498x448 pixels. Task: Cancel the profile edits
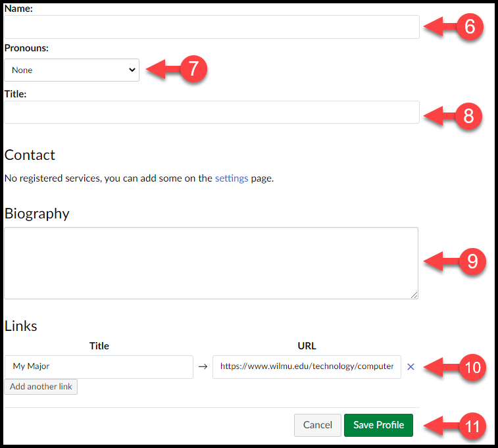[317, 425]
